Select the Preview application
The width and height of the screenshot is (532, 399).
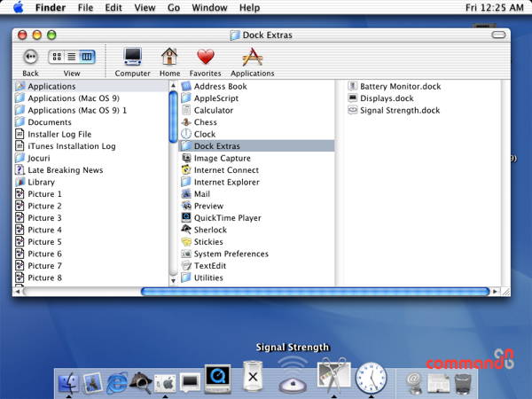pyautogui.click(x=256, y=206)
